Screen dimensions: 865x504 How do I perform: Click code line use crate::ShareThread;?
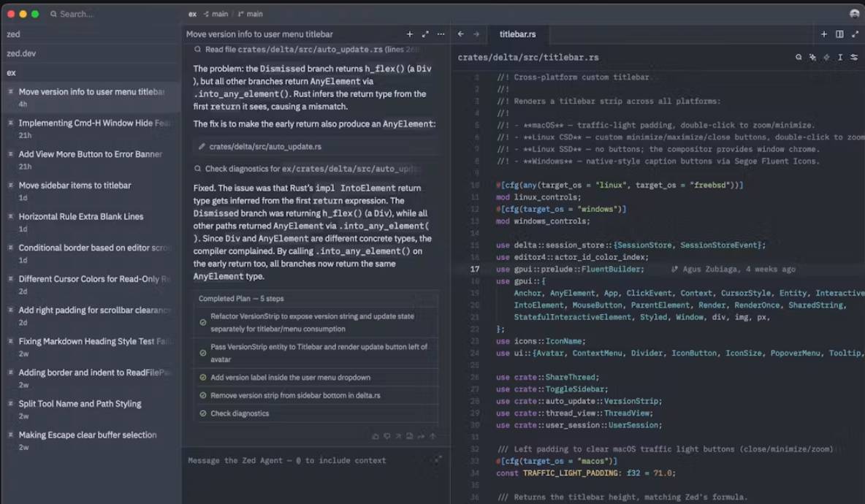pos(547,377)
